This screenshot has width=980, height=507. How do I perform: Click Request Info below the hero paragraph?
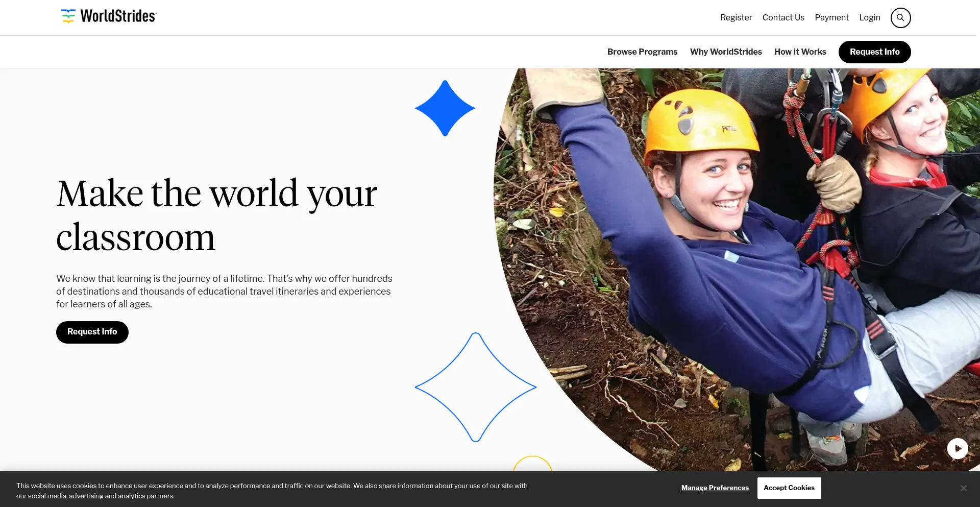tap(92, 332)
